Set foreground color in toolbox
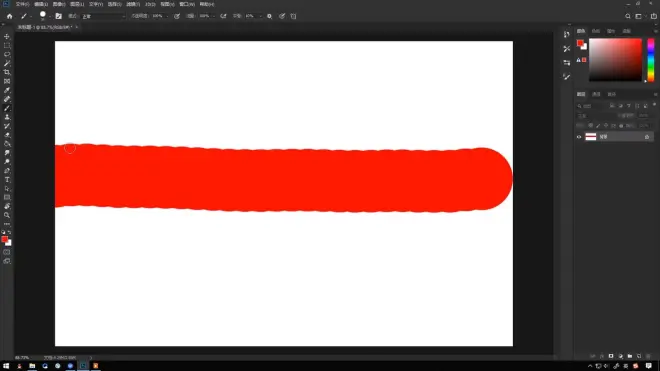Image resolution: width=660 pixels, height=371 pixels. point(4,239)
